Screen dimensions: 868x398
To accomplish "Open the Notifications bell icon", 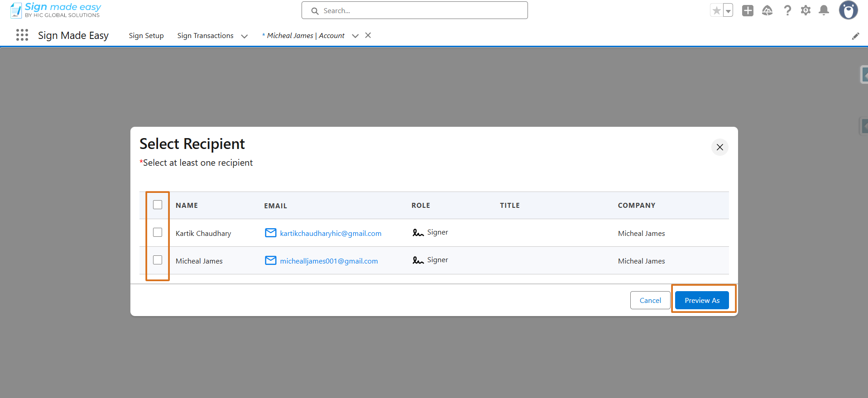I will [x=824, y=10].
